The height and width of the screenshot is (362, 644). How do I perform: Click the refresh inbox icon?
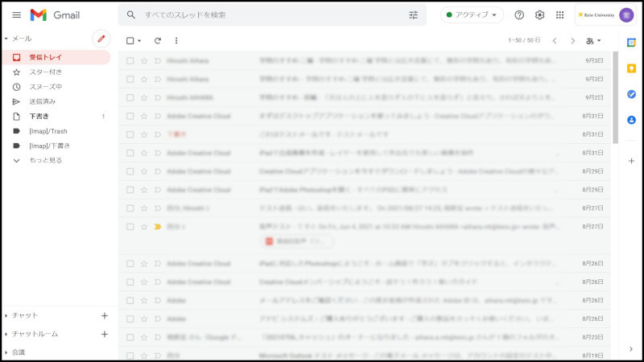[158, 40]
